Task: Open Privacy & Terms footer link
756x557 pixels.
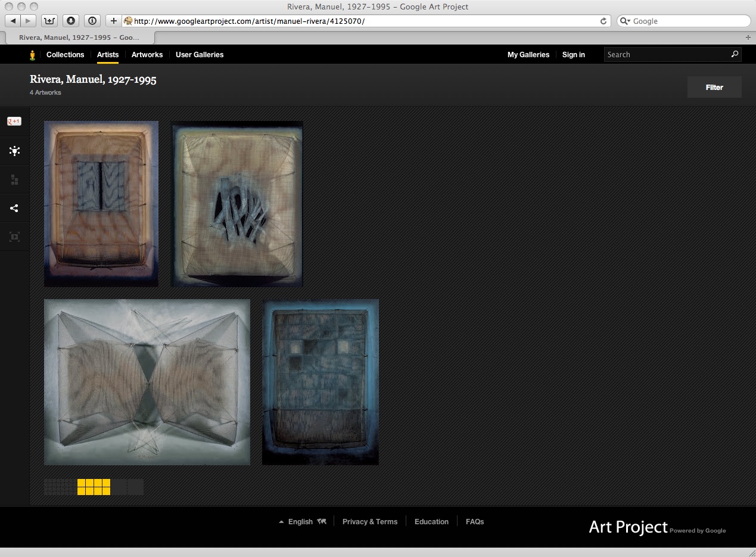Action: point(370,521)
